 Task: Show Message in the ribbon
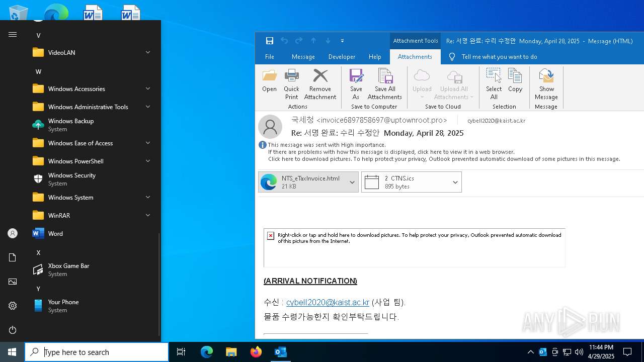tap(546, 84)
